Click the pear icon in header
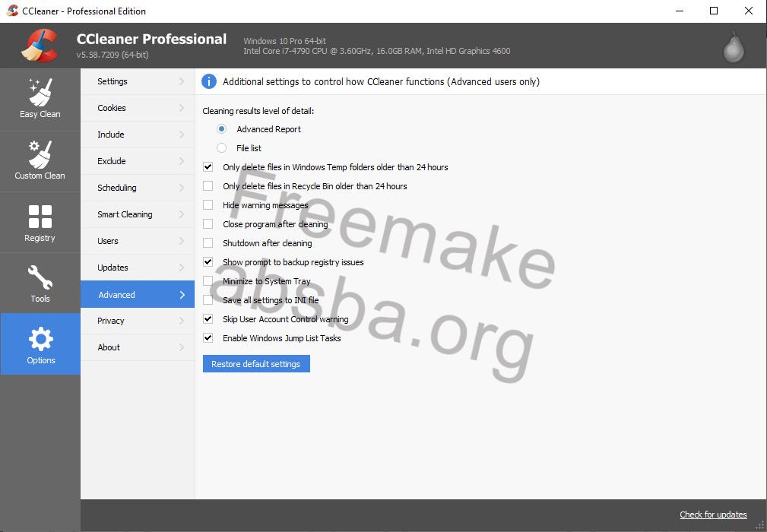767x532 pixels. [x=734, y=47]
